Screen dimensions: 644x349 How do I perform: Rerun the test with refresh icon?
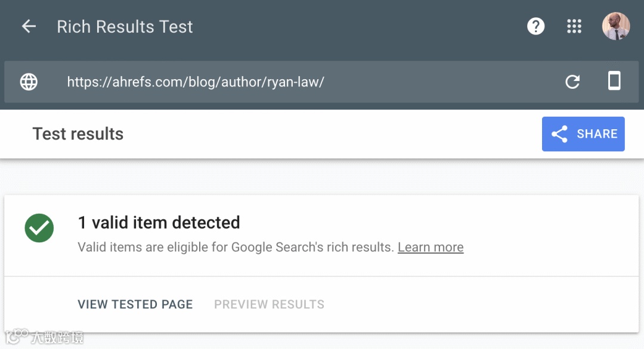572,82
